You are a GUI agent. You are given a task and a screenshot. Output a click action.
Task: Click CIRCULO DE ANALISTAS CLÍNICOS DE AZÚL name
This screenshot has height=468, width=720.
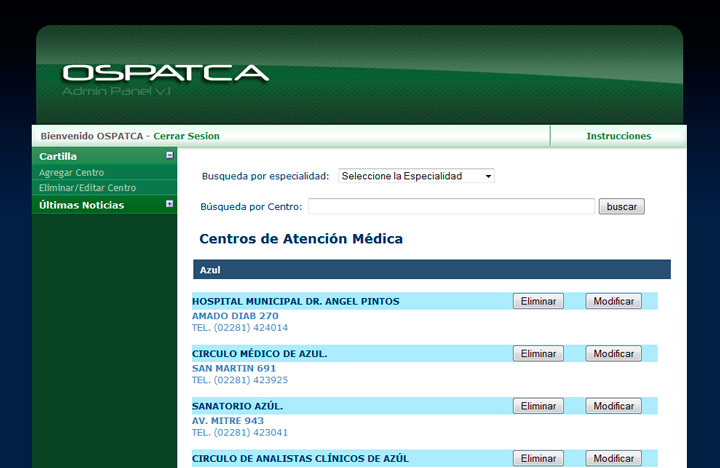(x=300, y=458)
